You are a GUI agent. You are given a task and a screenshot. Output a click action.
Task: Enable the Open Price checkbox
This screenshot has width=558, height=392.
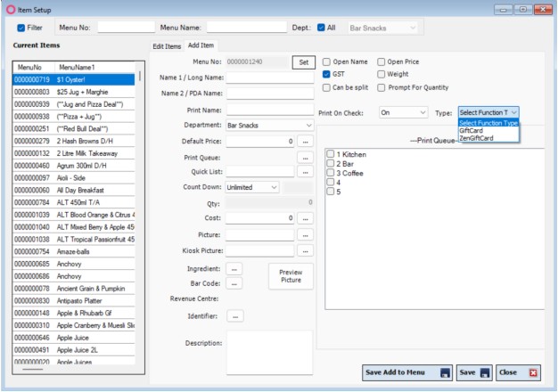coord(382,62)
